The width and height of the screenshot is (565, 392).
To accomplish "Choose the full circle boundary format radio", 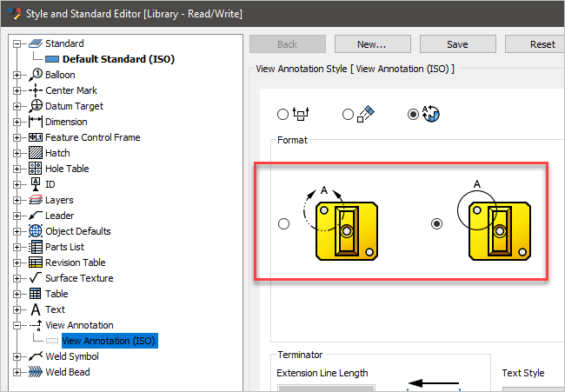I will (436, 223).
